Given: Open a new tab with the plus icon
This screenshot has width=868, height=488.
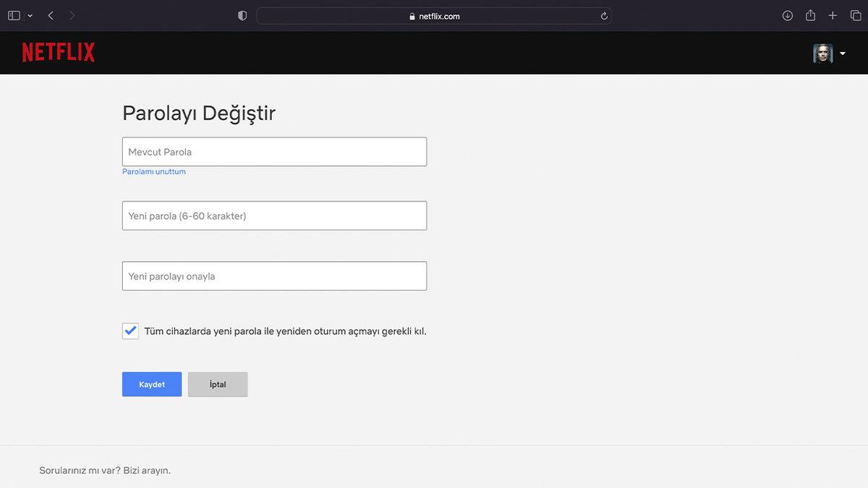Looking at the screenshot, I should coord(833,14).
